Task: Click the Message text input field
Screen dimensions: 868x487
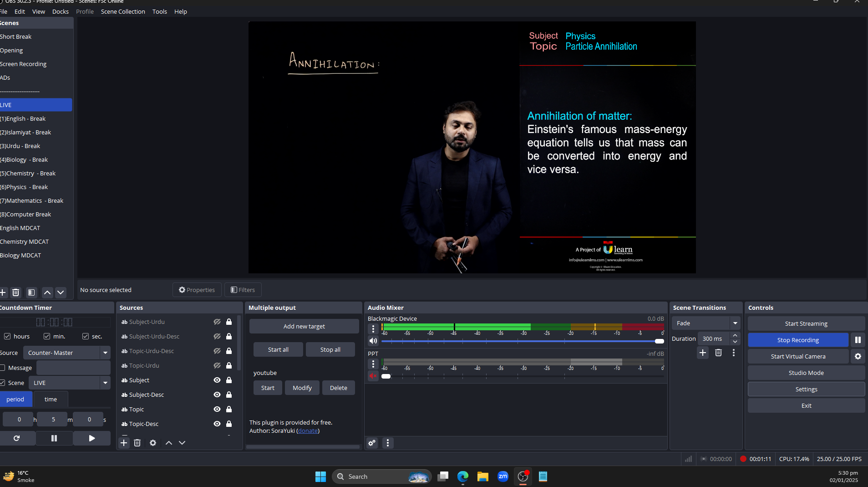Action: pos(73,368)
